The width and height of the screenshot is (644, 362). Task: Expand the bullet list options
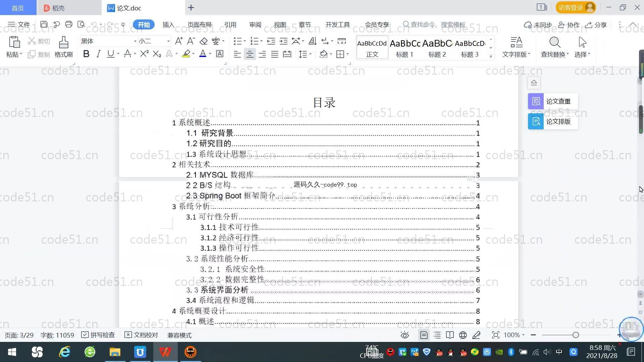click(x=245, y=41)
